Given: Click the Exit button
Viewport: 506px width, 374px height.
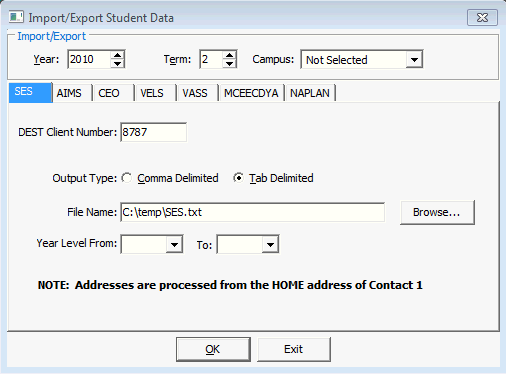Looking at the screenshot, I should click(294, 349).
